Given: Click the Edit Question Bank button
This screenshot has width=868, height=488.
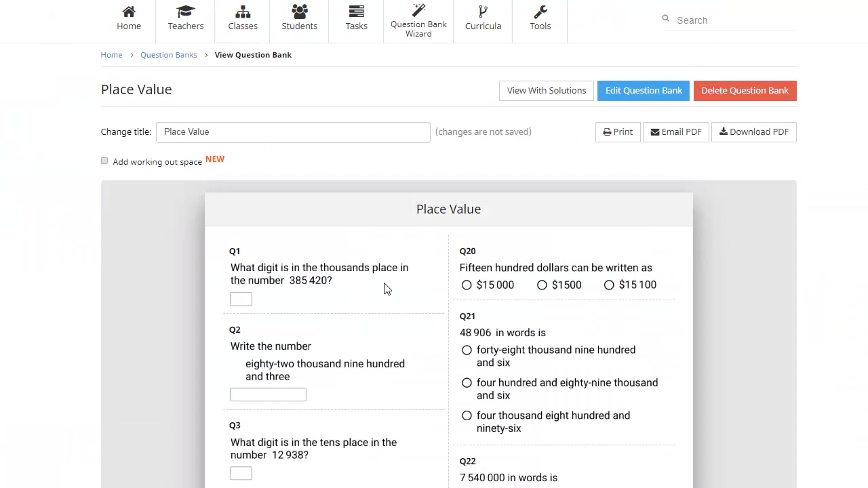Looking at the screenshot, I should [x=643, y=90].
